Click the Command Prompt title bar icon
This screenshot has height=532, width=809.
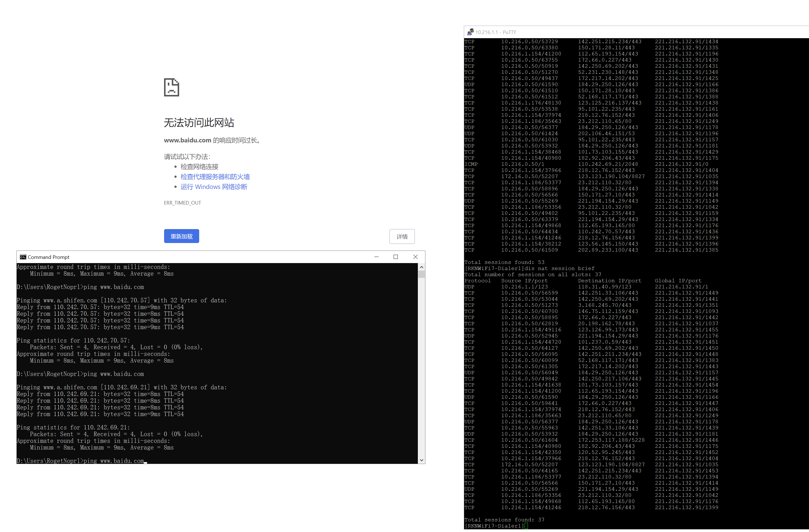[23, 257]
